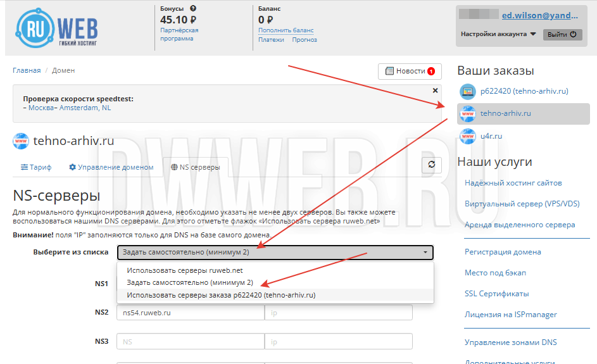Screen dimensions: 597x364
Task: Open the ed.wilson@yand... account link
Action: pos(539,15)
